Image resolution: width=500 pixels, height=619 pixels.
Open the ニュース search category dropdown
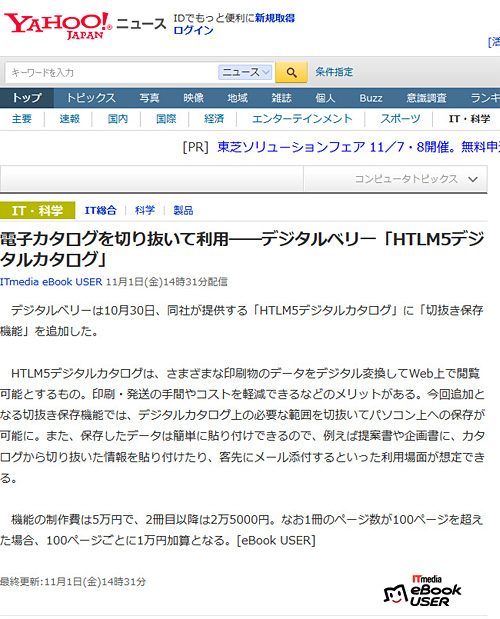pyautogui.click(x=245, y=72)
